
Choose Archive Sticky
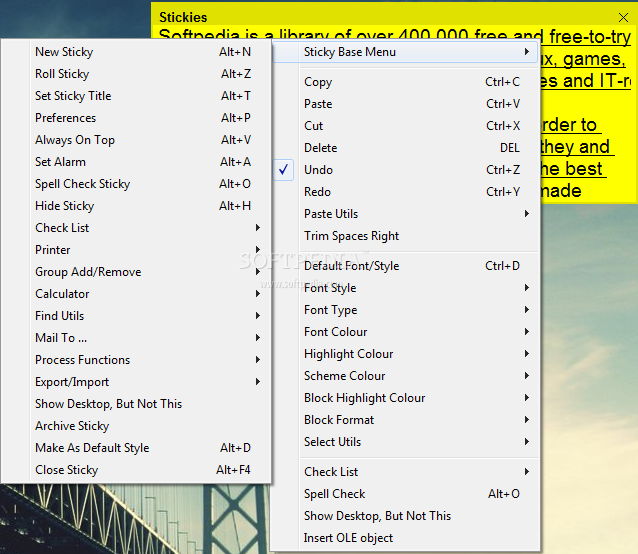[x=136, y=425]
